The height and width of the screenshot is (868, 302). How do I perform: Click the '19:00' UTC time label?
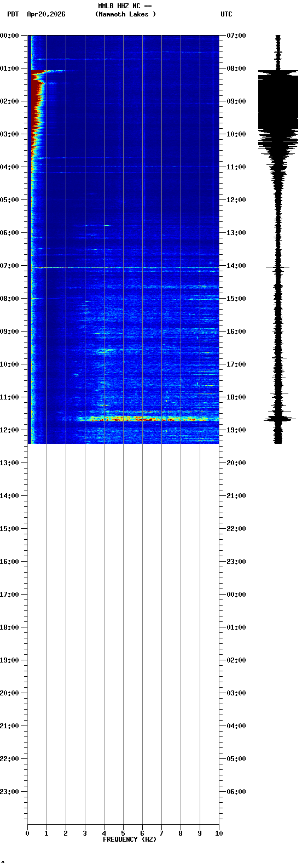pyautogui.click(x=236, y=430)
